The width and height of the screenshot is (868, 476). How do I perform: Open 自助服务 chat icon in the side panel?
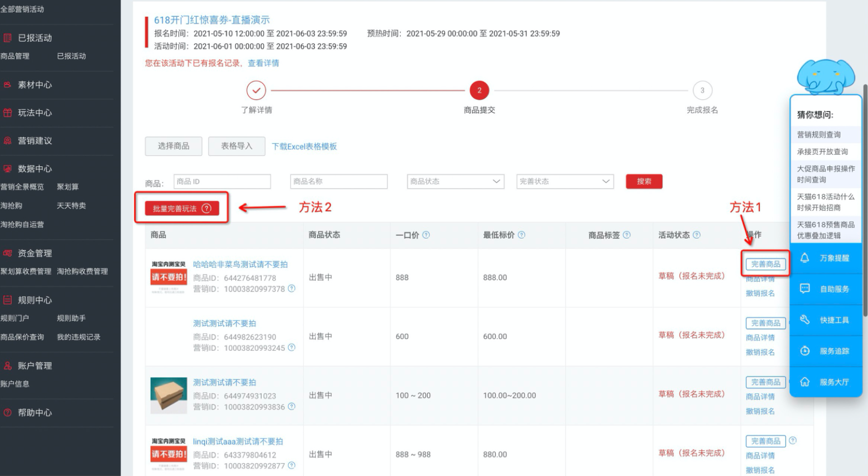(805, 288)
